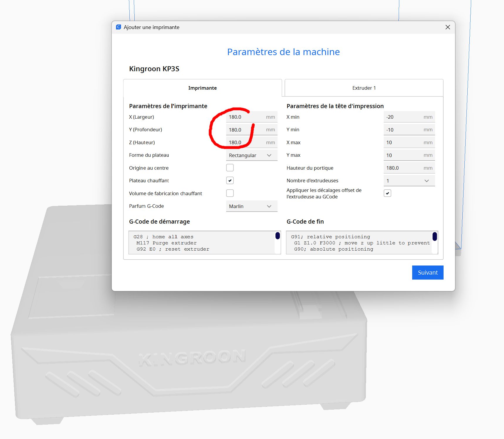
Task: Open the Forme du plateau dropdown
Action: (x=252, y=155)
